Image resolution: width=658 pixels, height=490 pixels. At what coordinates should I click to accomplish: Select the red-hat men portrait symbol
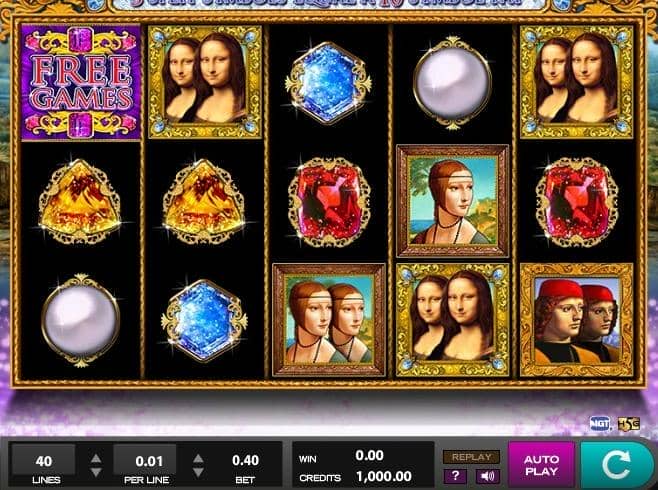(577, 320)
